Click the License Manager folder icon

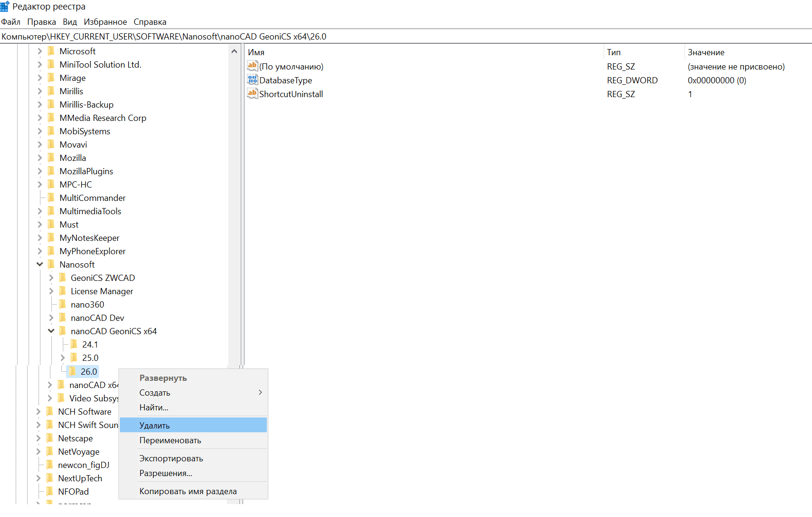(62, 291)
